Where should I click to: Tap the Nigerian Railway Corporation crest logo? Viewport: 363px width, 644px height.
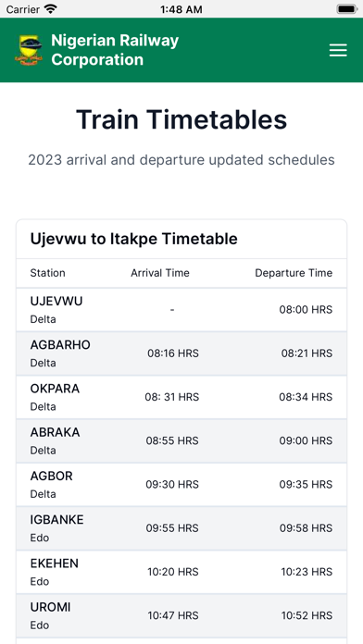point(29,50)
